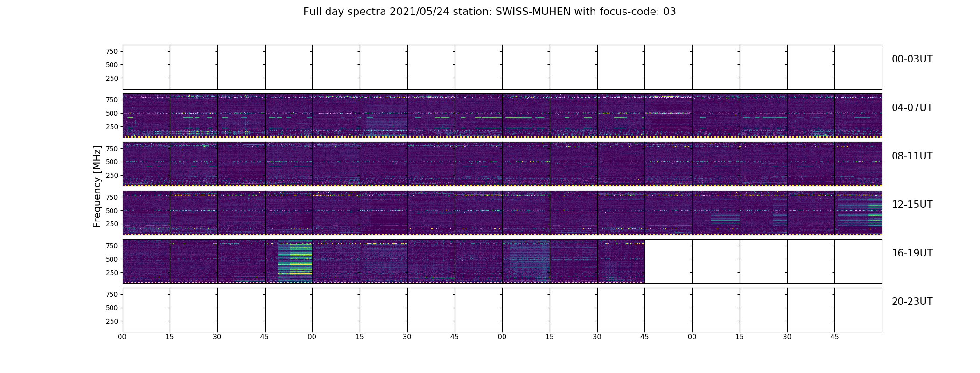Select the 12-15UT row label
980x373 pixels.
(912, 205)
